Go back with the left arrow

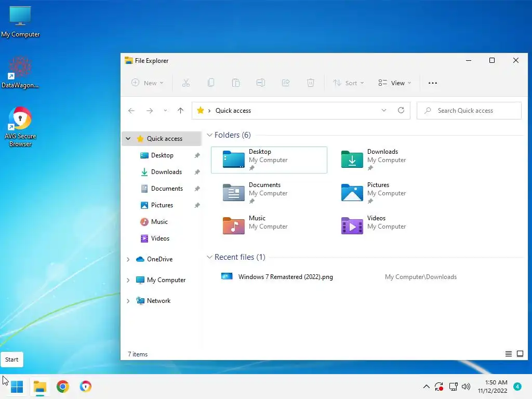tap(131, 111)
